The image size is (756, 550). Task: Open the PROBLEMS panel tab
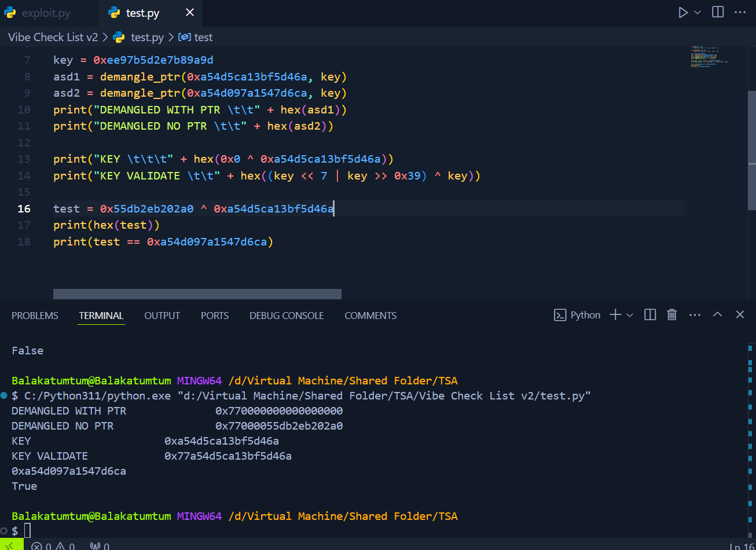(35, 316)
